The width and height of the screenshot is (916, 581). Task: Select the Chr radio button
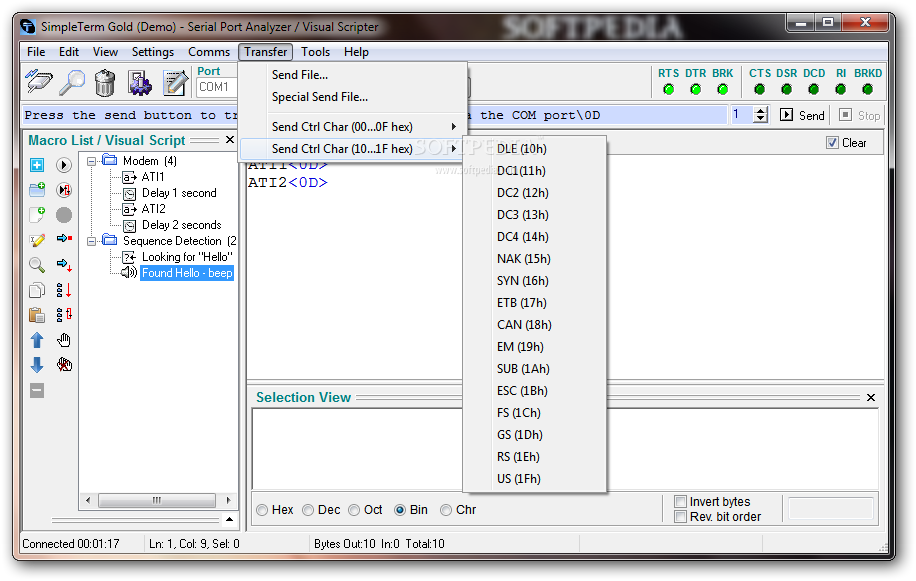point(446,510)
